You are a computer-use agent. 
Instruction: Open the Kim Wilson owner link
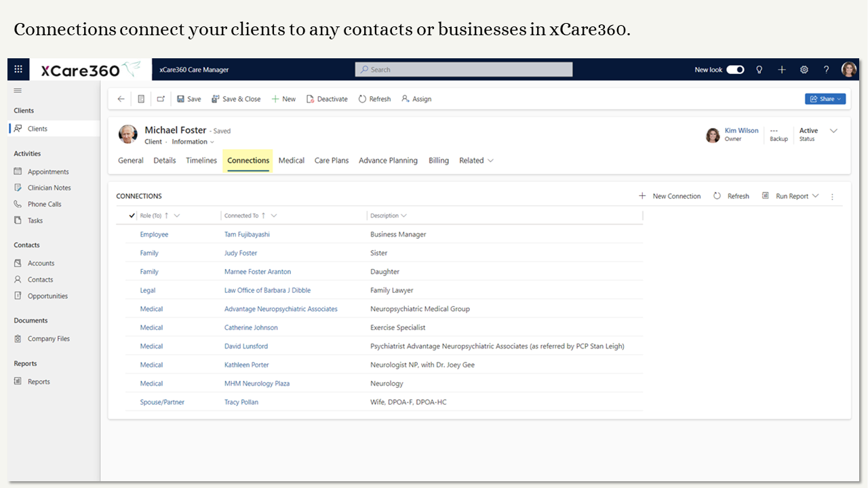741,131
